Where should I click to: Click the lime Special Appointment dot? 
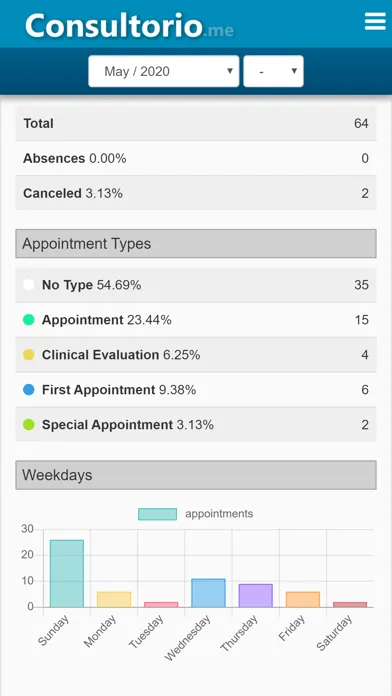tap(28, 425)
